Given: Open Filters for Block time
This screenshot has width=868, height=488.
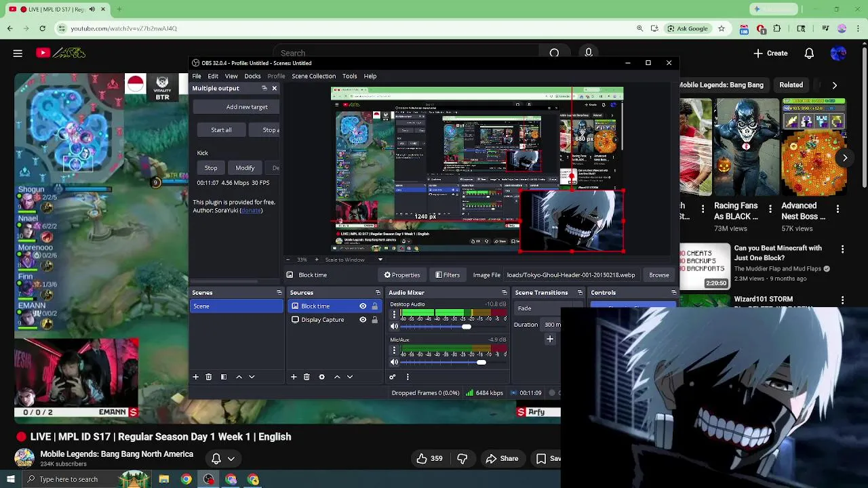Looking at the screenshot, I should (448, 275).
